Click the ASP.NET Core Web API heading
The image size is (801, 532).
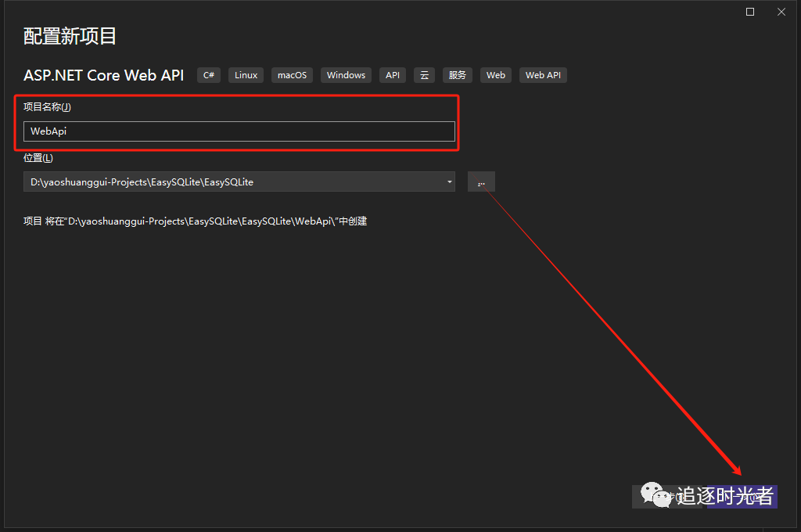pyautogui.click(x=104, y=75)
